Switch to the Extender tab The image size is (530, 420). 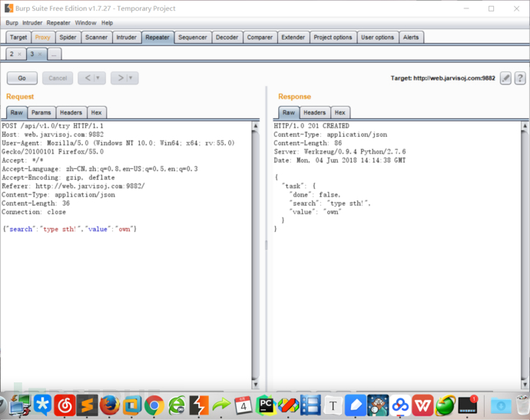pyautogui.click(x=293, y=37)
